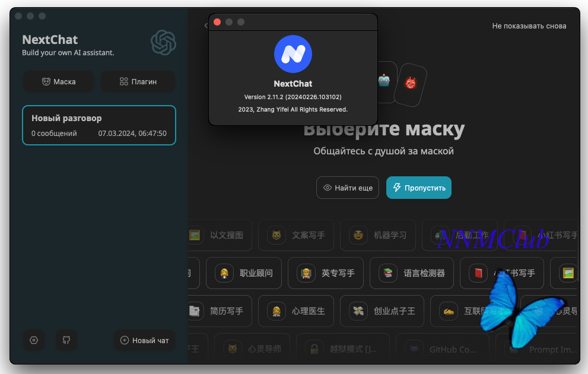Click the Найти еще button
This screenshot has width=588, height=374.
click(348, 188)
